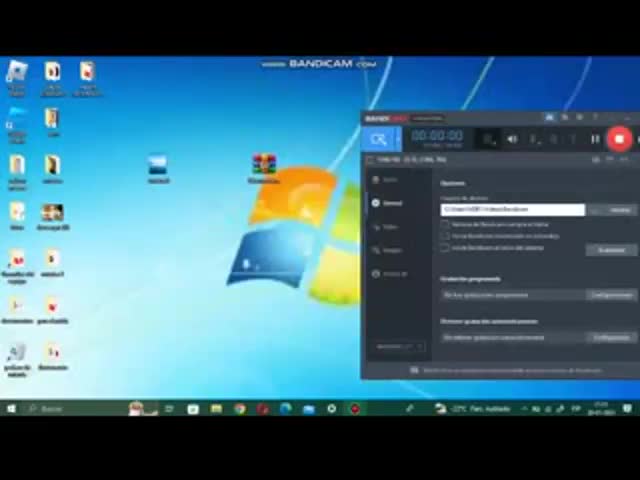Screen dimensions: 640x480
Task: Open the Video settings sidebar item
Action: click(389, 227)
